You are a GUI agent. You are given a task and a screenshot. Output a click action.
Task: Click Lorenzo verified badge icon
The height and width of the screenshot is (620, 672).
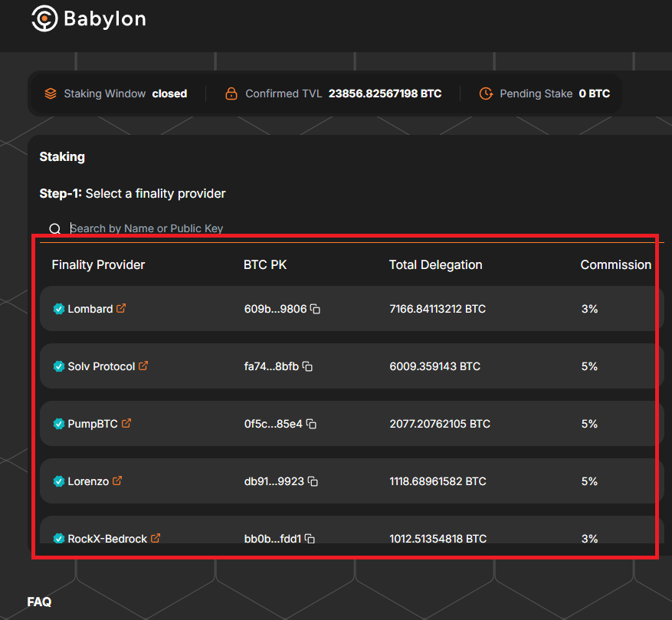pos(59,481)
